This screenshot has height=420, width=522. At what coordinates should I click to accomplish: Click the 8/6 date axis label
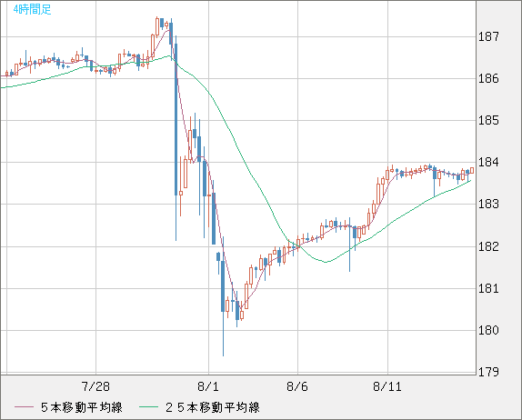tap(297, 386)
